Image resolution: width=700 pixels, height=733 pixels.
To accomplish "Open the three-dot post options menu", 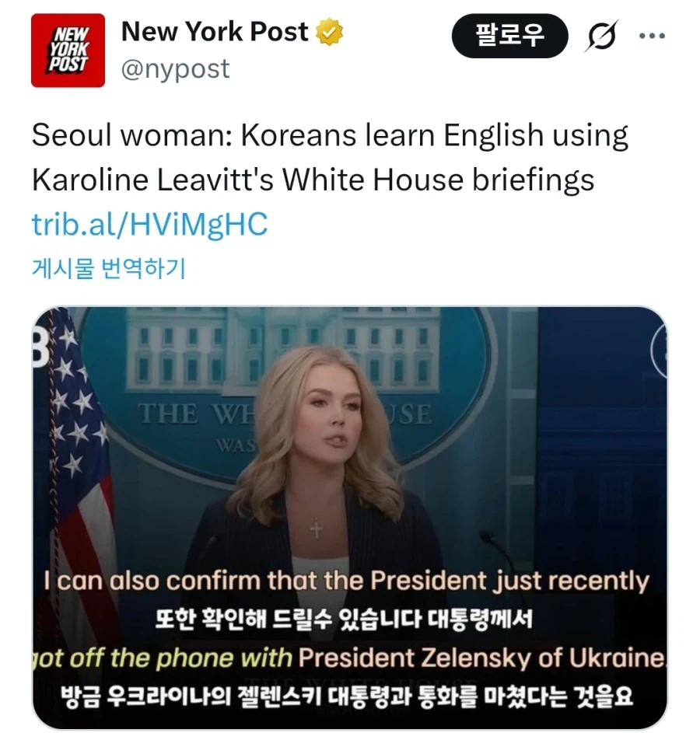I will 653,35.
